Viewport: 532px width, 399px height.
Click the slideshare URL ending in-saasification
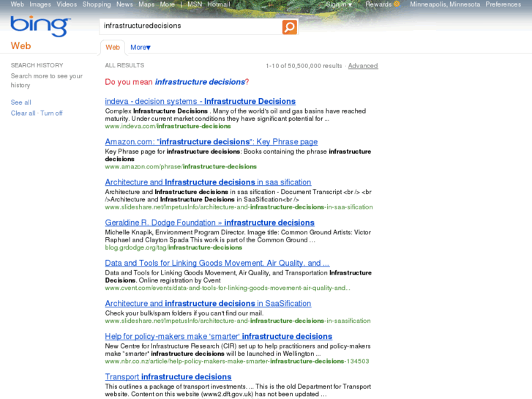pyautogui.click(x=238, y=321)
